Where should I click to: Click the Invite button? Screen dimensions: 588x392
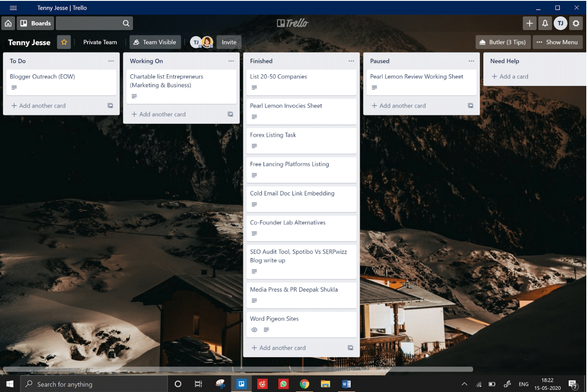[x=229, y=42]
